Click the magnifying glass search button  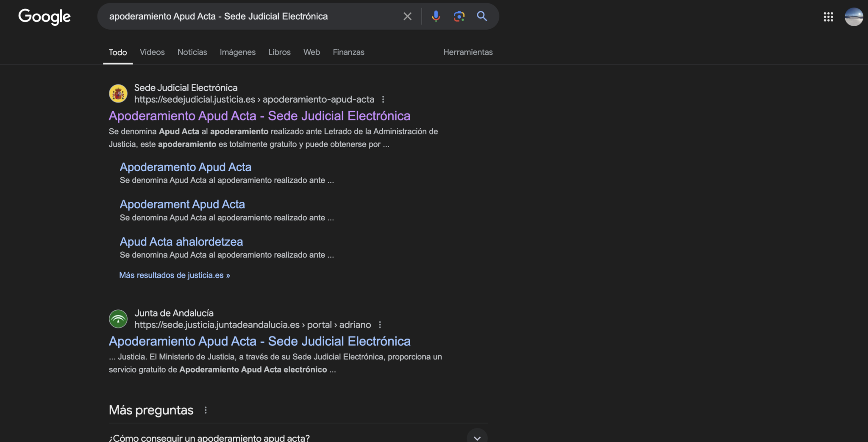[x=482, y=17]
